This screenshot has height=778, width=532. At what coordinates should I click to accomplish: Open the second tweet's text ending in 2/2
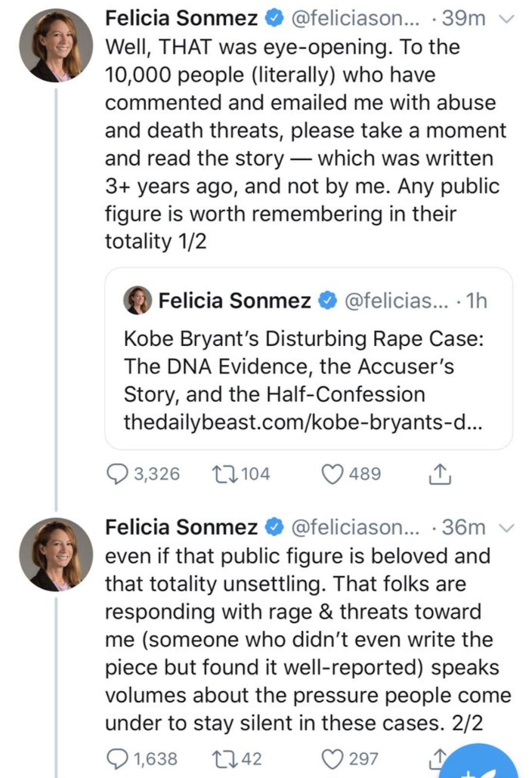click(301, 639)
